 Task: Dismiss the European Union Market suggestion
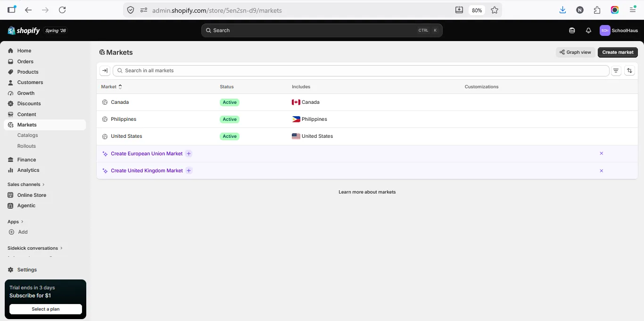(x=601, y=153)
